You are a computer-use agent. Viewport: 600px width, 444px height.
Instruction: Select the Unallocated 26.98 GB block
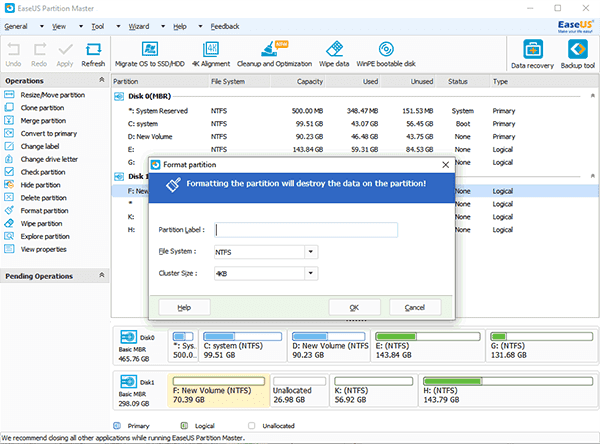tap(300, 390)
